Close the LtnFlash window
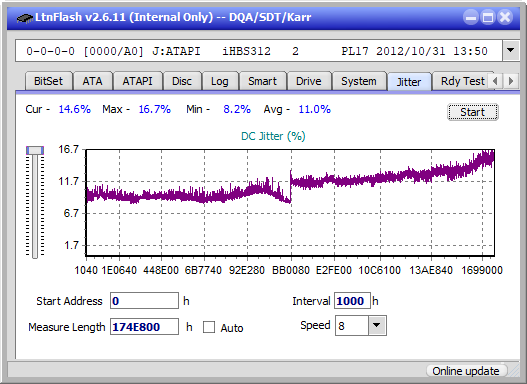Screen dimensions: 527x384 click(505, 17)
